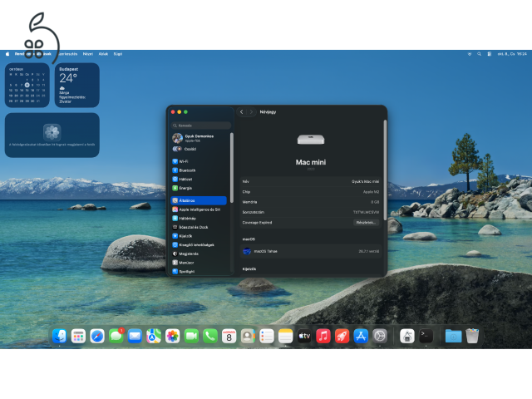Select Wi-Fi in settings sidebar
This screenshot has height=399, width=532.
[x=199, y=161]
